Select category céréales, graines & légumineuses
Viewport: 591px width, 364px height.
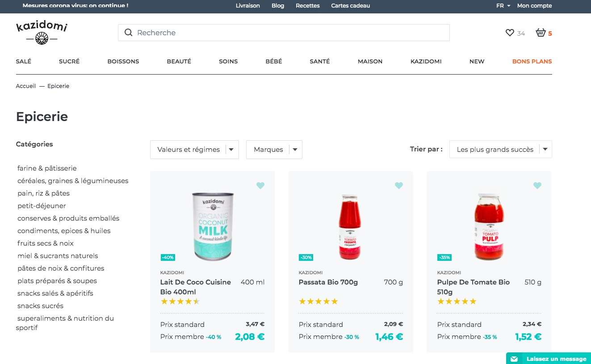[x=73, y=181]
